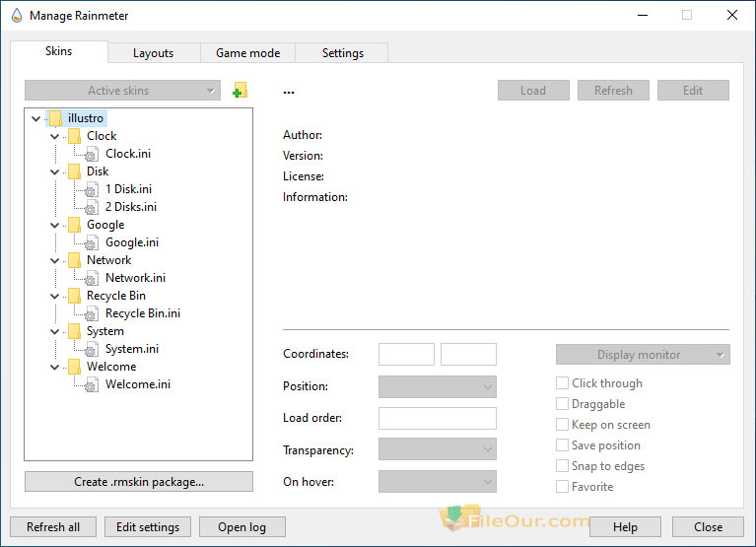Click the second Coordinates input field

click(x=468, y=354)
